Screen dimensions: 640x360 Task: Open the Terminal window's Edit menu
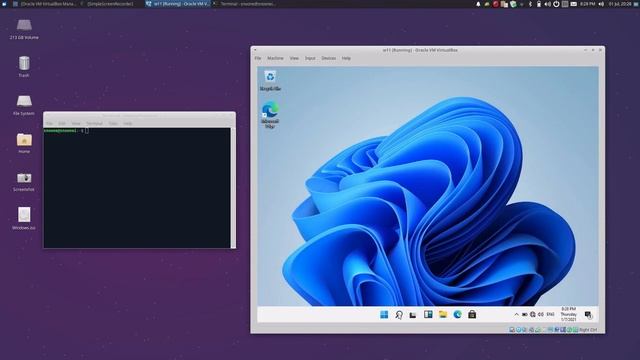click(62, 123)
